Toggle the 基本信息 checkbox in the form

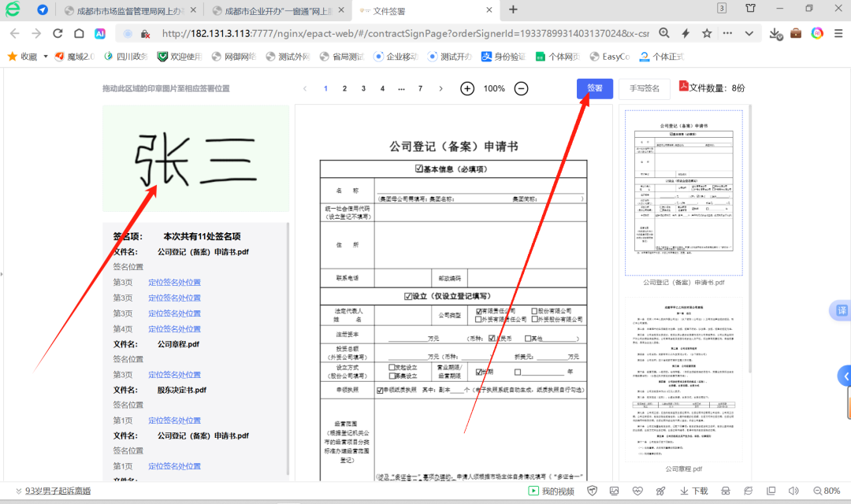point(419,169)
